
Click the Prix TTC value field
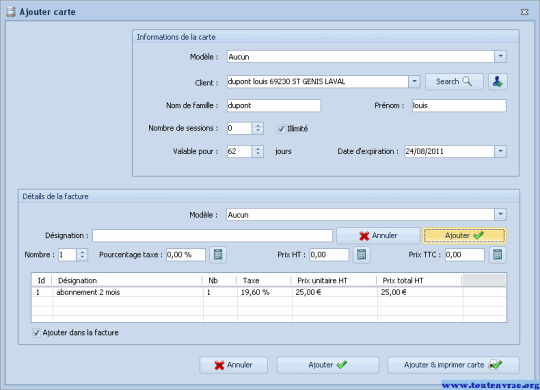(465, 255)
